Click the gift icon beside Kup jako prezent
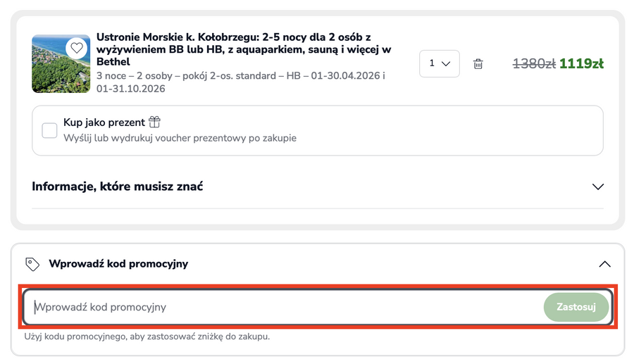 tap(155, 122)
